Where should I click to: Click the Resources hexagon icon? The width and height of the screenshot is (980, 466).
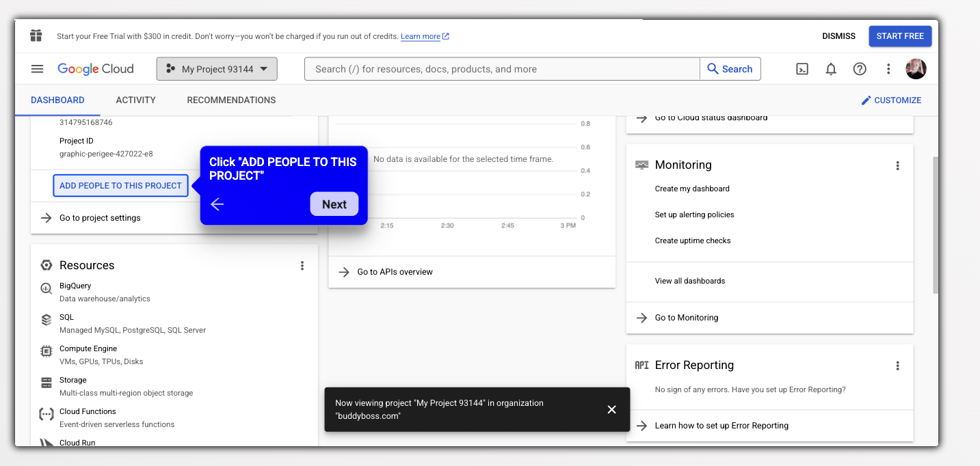tap(46, 266)
